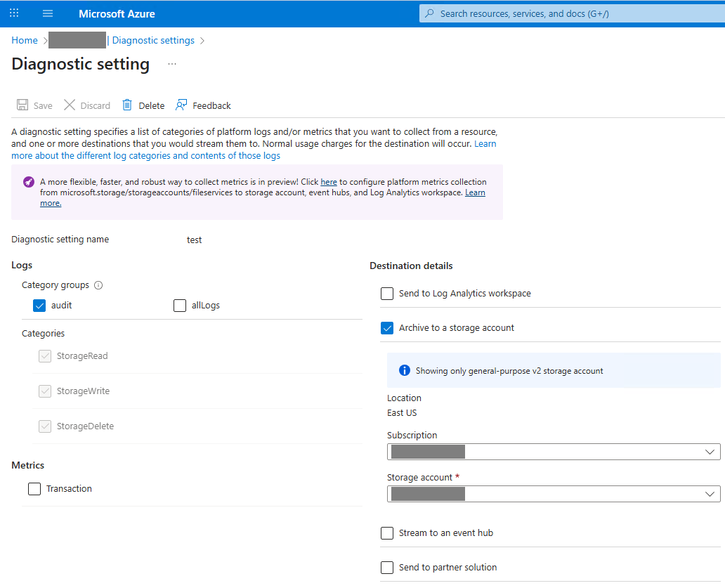725x588 pixels.
Task: Open the Azure portal hamburger menu
Action: point(48,14)
